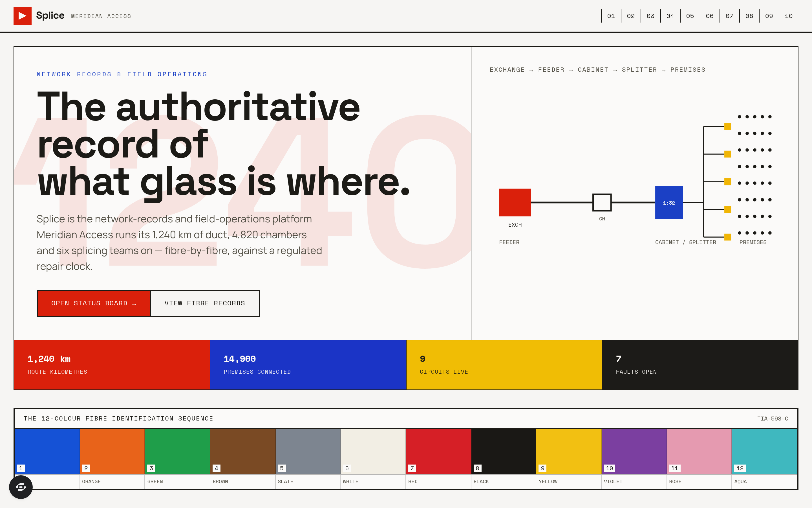Select the Brown fibre swatch numbered 4
Image resolution: width=812 pixels, height=508 pixels.
tap(242, 451)
